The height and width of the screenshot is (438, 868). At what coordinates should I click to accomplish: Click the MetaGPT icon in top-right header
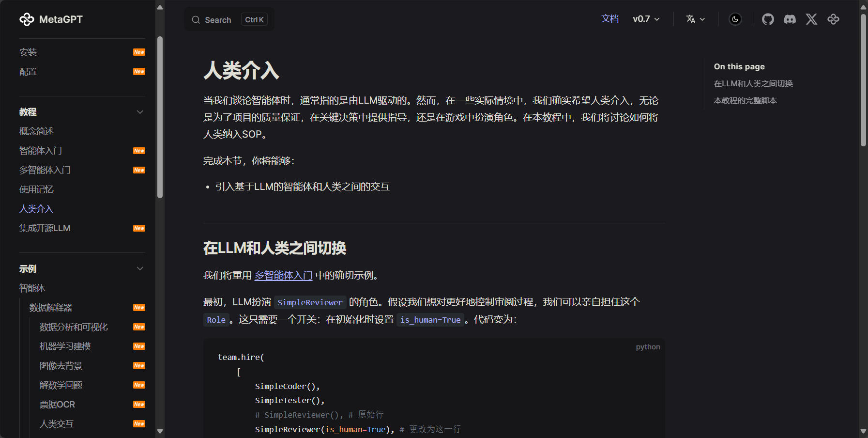click(833, 19)
